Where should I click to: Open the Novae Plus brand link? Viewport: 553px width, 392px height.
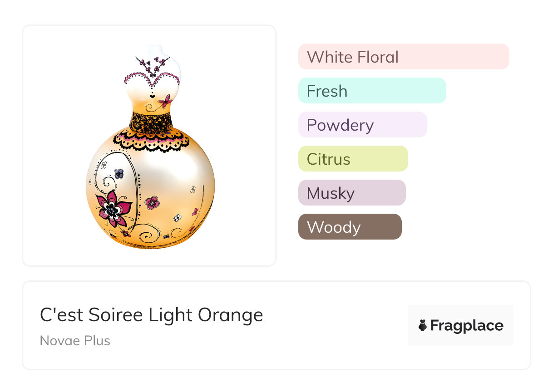point(75,341)
